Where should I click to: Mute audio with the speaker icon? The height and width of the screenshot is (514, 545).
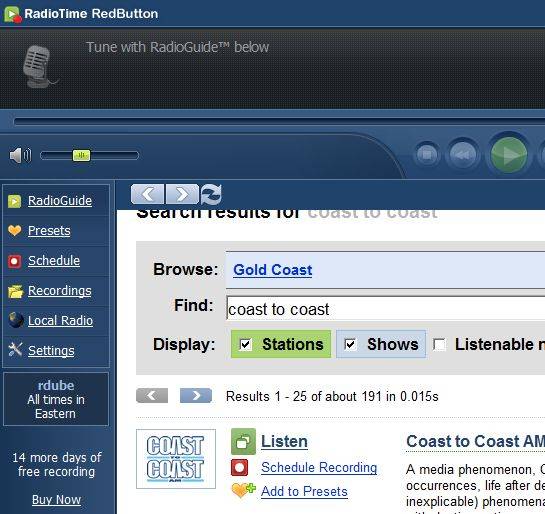tap(20, 155)
